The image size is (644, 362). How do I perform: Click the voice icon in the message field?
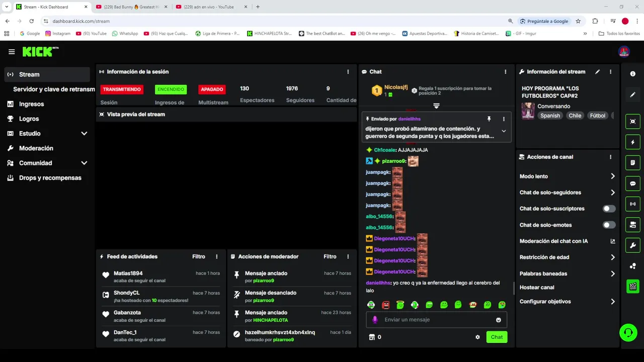click(375, 320)
